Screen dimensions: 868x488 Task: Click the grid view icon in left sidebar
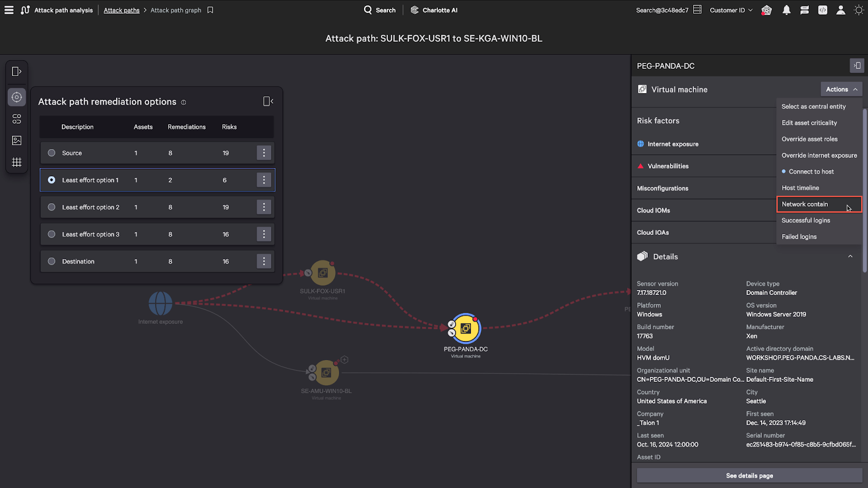17,162
